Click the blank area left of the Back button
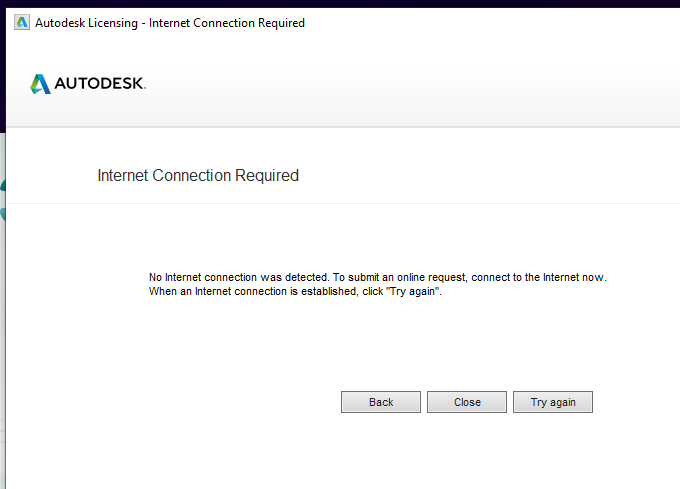The image size is (680, 489). (x=200, y=402)
